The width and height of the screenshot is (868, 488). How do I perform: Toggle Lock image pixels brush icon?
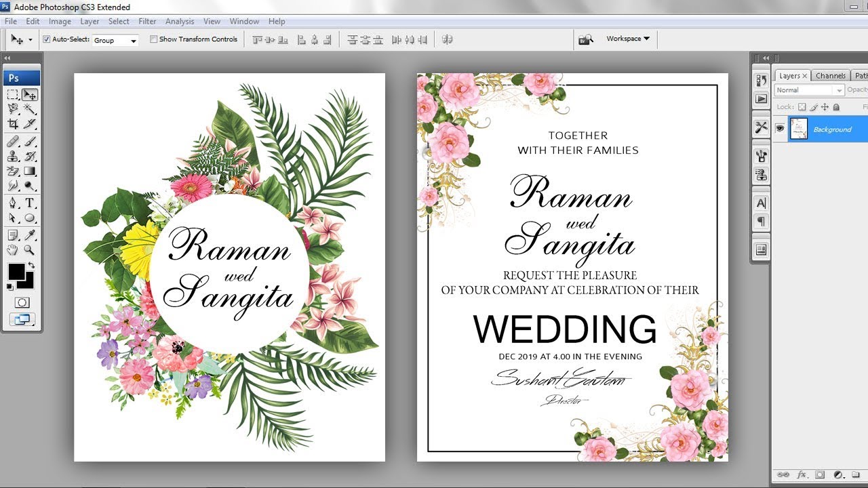click(814, 107)
